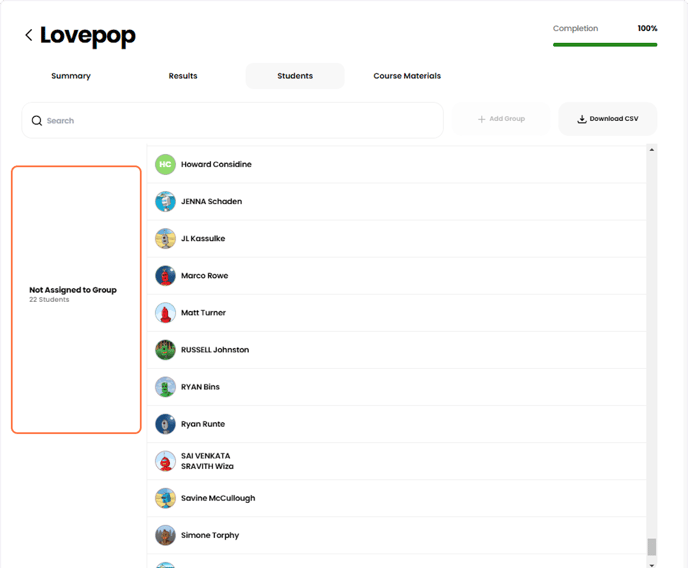Open Simone Torphy's student row
Screen dimensions: 688x568
click(x=400, y=535)
